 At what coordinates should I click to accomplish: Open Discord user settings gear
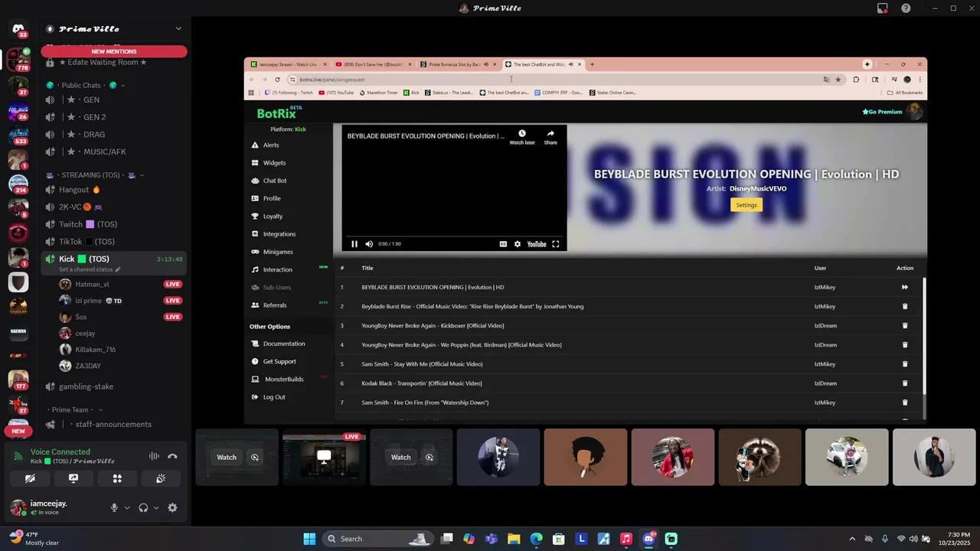(172, 507)
